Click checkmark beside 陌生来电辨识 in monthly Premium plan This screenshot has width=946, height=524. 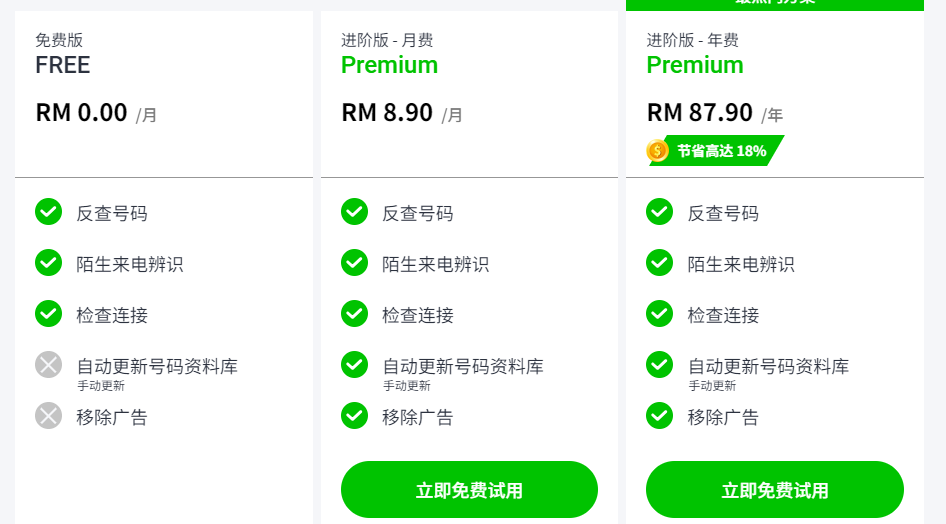[354, 263]
